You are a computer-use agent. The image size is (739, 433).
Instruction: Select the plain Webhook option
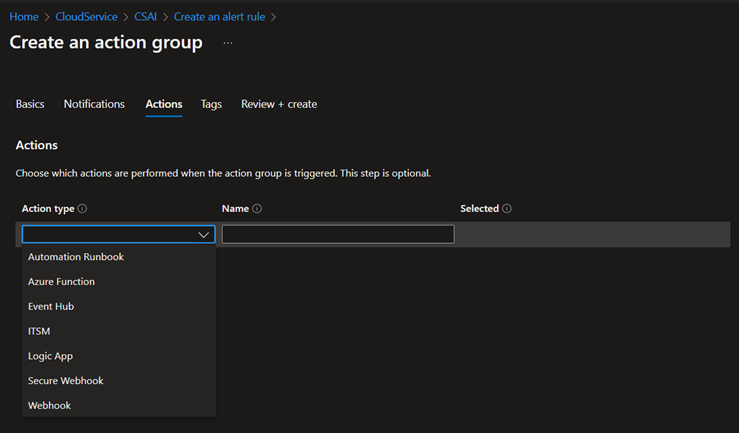click(x=119, y=406)
